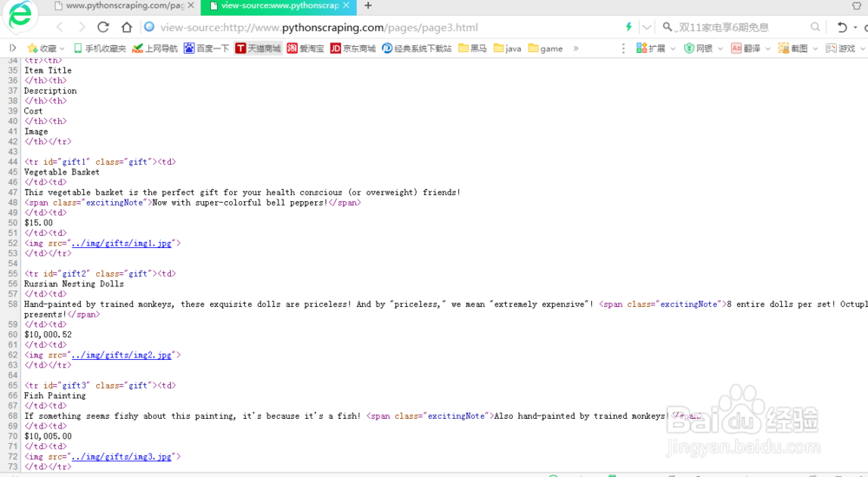Image resolution: width=868 pixels, height=477 pixels.
Task: Open the home page
Action: (x=127, y=27)
